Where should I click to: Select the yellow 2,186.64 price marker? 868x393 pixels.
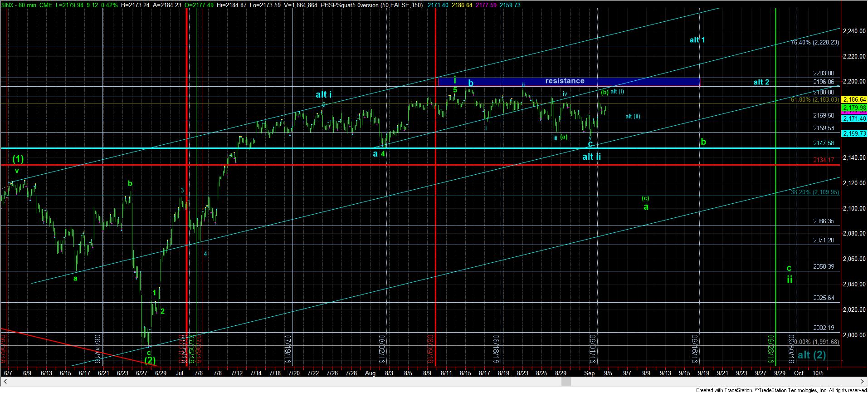(x=853, y=99)
